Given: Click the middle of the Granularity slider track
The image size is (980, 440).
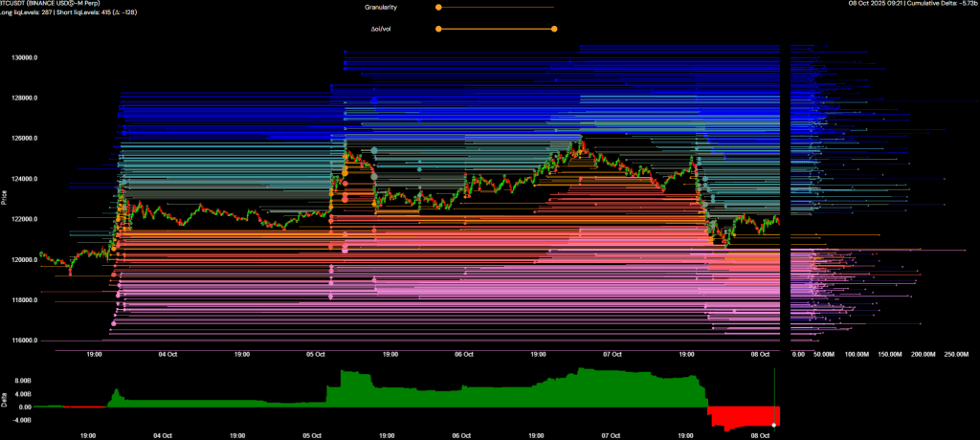Looking at the screenshot, I should click(x=497, y=8).
